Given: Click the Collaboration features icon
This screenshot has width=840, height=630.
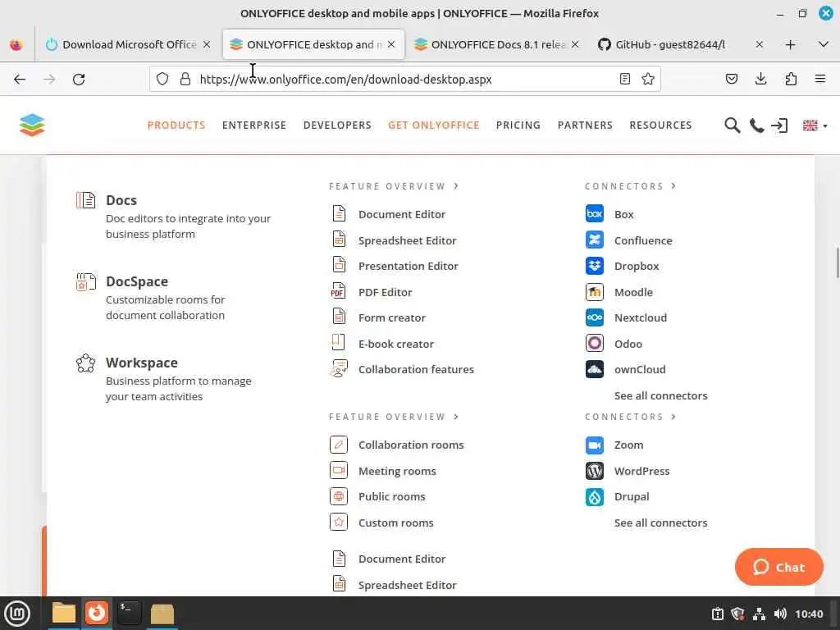Looking at the screenshot, I should point(339,369).
